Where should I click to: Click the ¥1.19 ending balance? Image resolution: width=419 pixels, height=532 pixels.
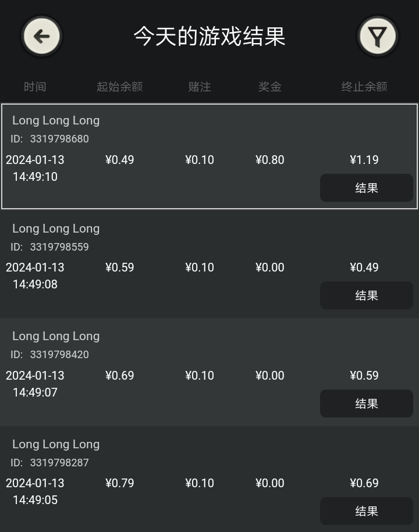click(364, 160)
